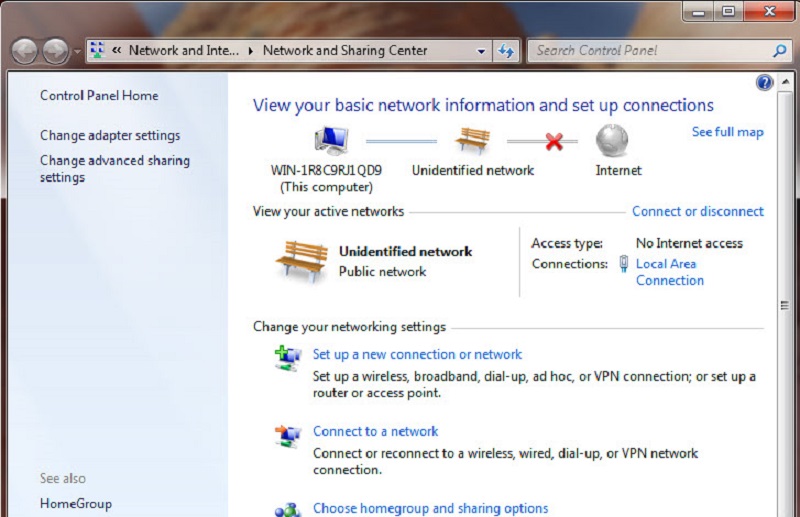Open Change adapter settings
Viewport: 800px width, 517px height.
pyautogui.click(x=110, y=135)
